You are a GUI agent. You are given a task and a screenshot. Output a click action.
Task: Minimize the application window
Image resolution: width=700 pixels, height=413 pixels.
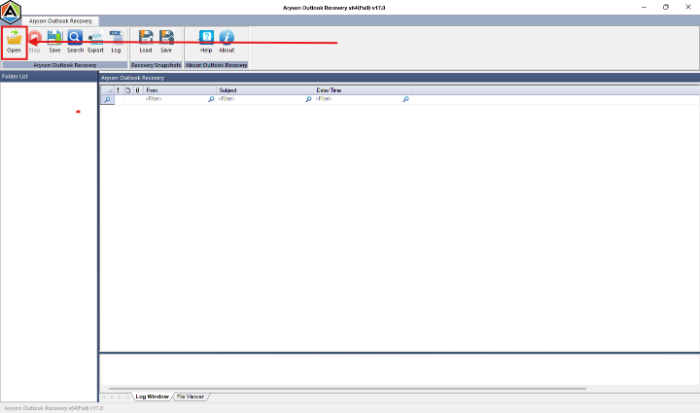point(644,7)
